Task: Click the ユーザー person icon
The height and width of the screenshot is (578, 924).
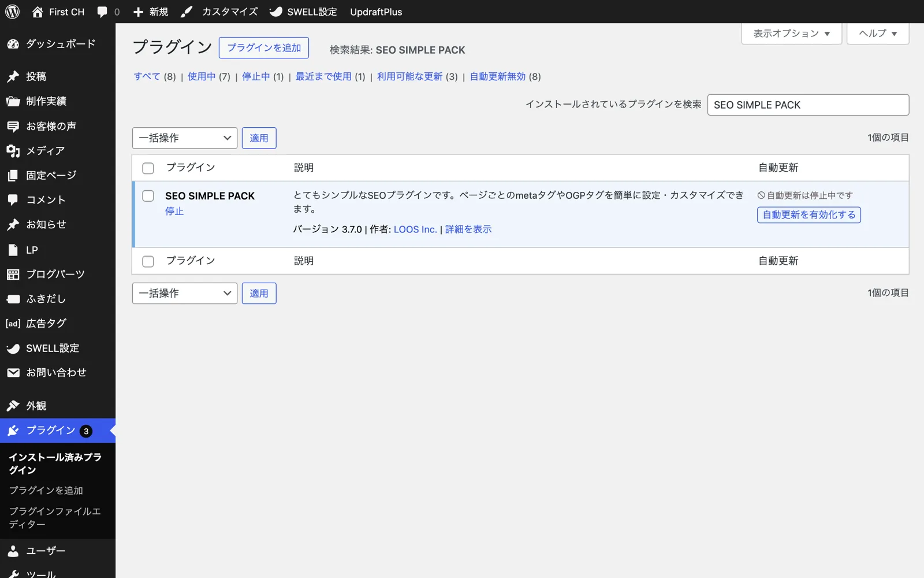Action: 13,551
